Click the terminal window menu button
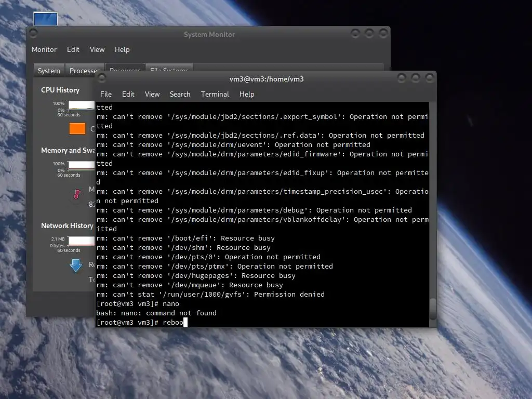Screen dimensions: 532x399 click(x=101, y=78)
